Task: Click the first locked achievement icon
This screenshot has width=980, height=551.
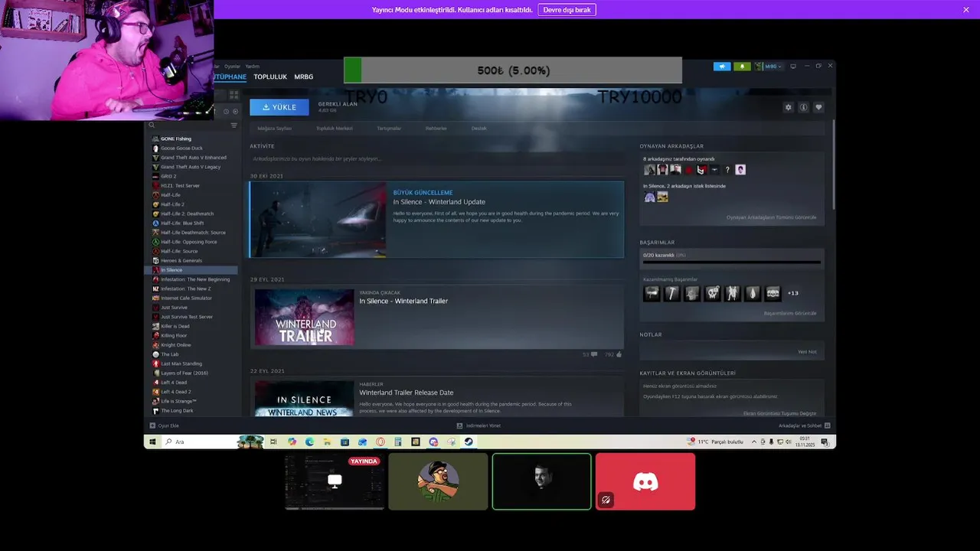Action: click(x=652, y=293)
